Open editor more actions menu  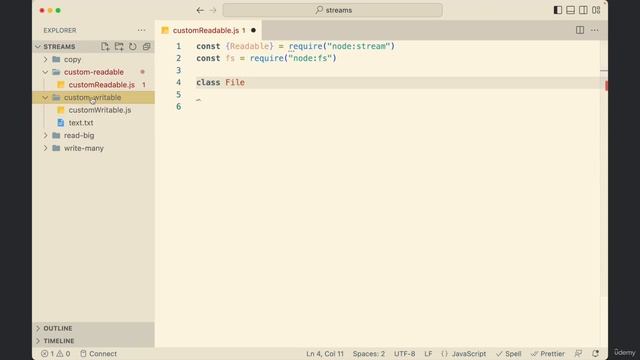pos(595,30)
